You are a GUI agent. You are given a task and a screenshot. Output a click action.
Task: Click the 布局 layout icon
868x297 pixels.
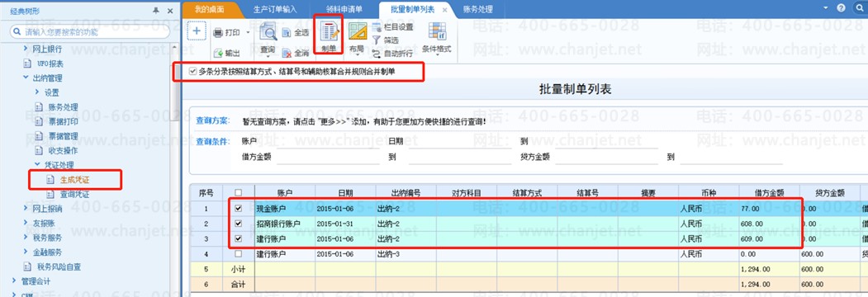coord(357,31)
